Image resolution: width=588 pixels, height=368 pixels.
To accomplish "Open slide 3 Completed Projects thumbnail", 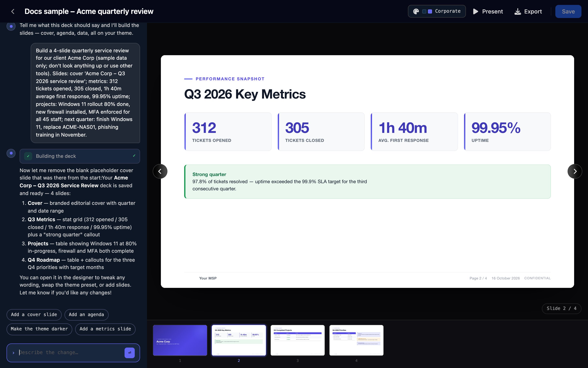I will (298, 340).
